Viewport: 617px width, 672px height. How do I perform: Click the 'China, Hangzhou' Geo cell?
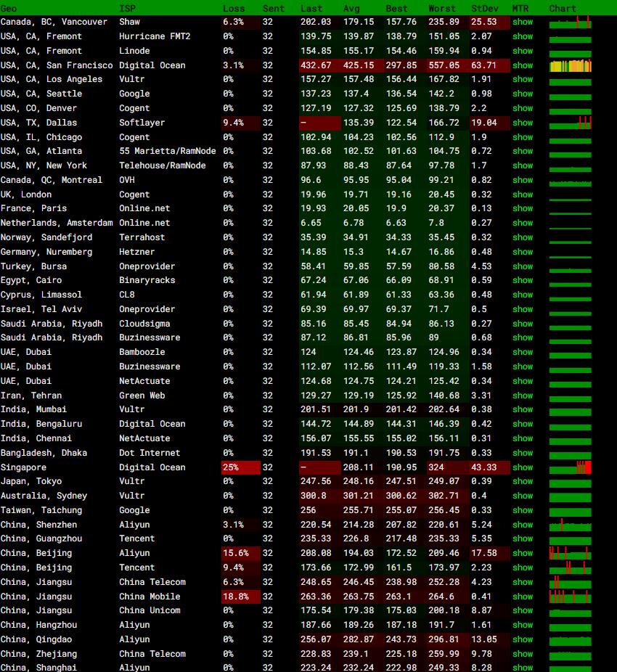tap(38, 625)
